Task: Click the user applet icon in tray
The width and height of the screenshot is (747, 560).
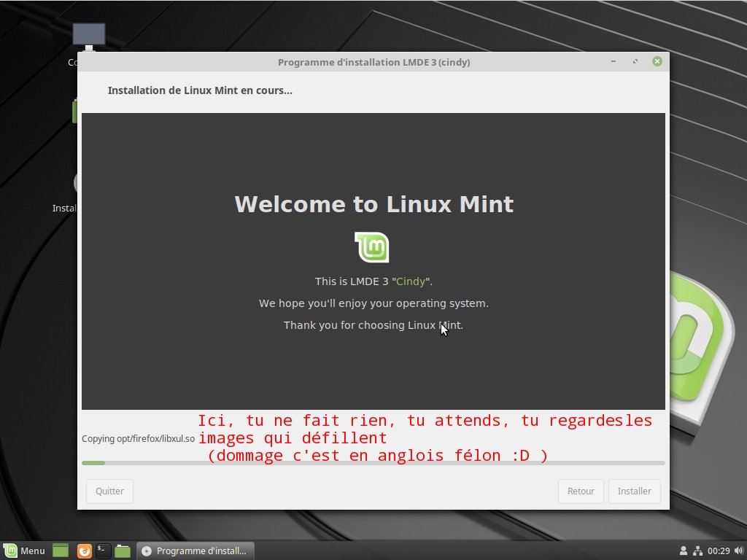Action: tap(684, 551)
